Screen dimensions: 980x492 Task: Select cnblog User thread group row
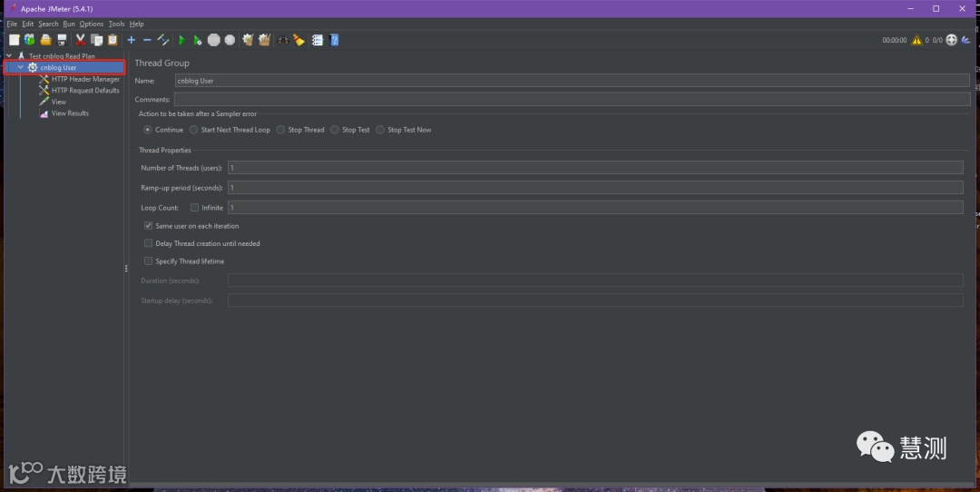pyautogui.click(x=64, y=67)
